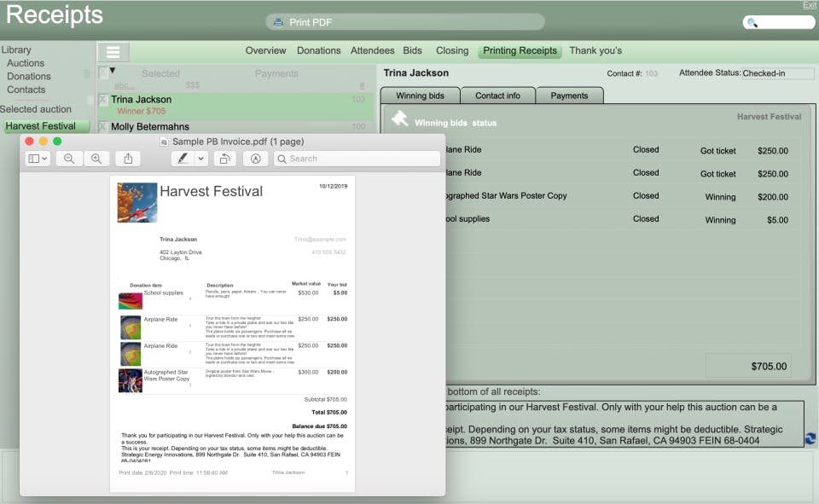Click Winner $705 text under Trina Jackson
The height and width of the screenshot is (504, 819).
pyautogui.click(x=141, y=111)
